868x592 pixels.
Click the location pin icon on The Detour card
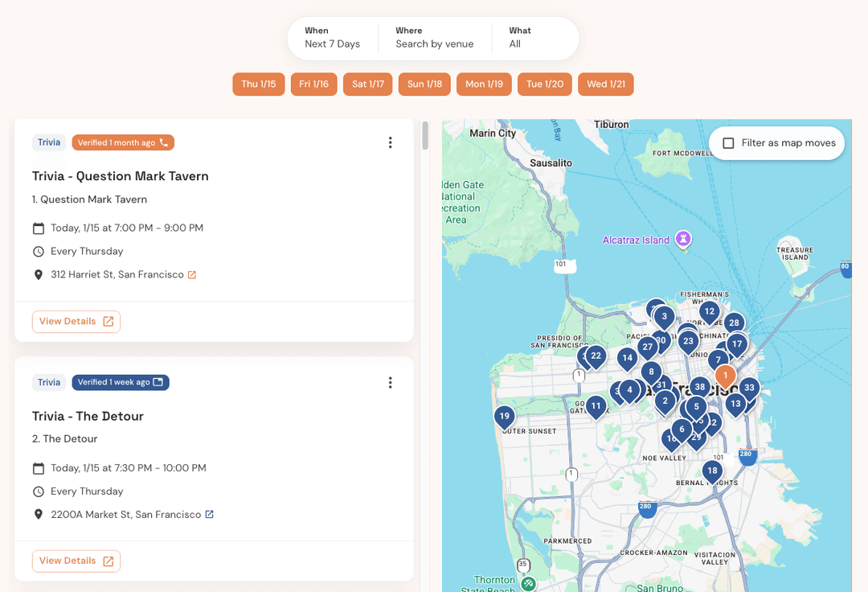[x=38, y=514]
